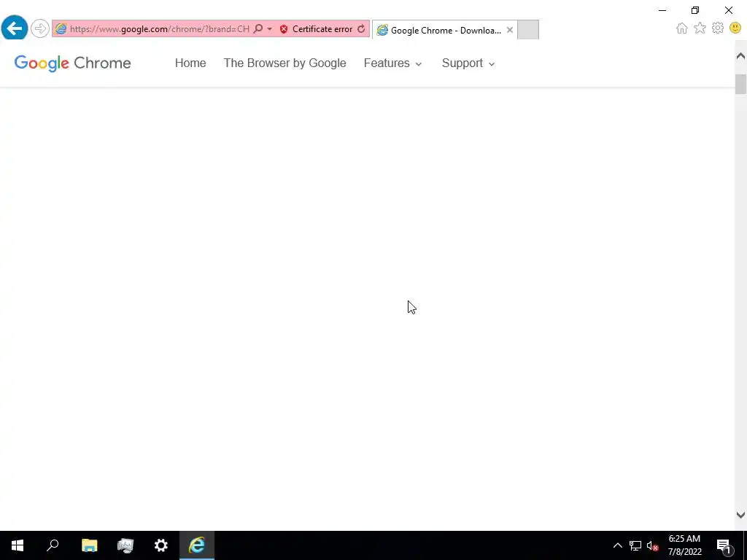Viewport: 747px width, 560px height.
Task: Click the URL address field
Action: [160, 29]
